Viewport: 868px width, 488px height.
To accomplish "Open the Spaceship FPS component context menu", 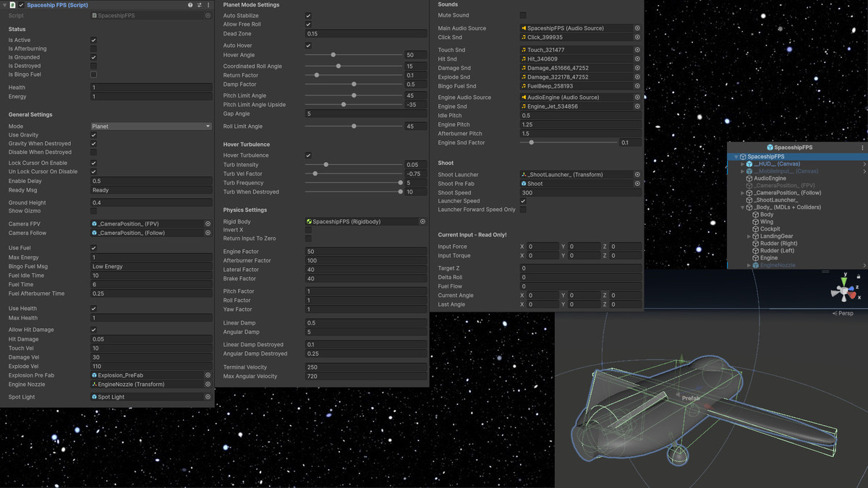I will coord(208,5).
